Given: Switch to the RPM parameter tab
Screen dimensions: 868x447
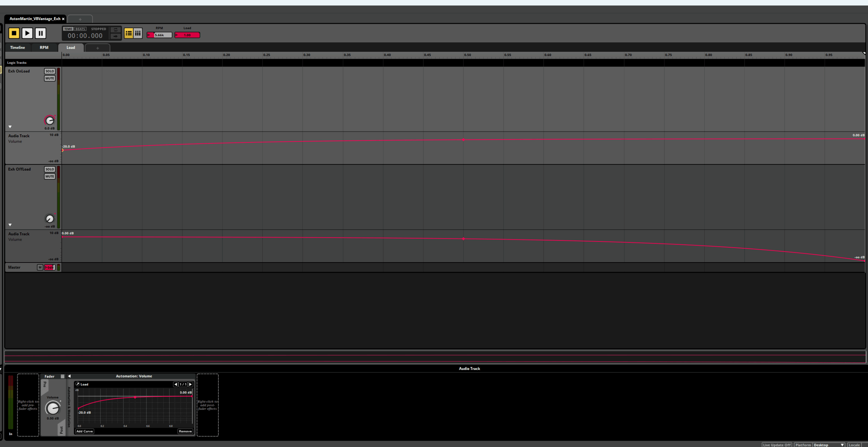Looking at the screenshot, I should click(x=44, y=47).
